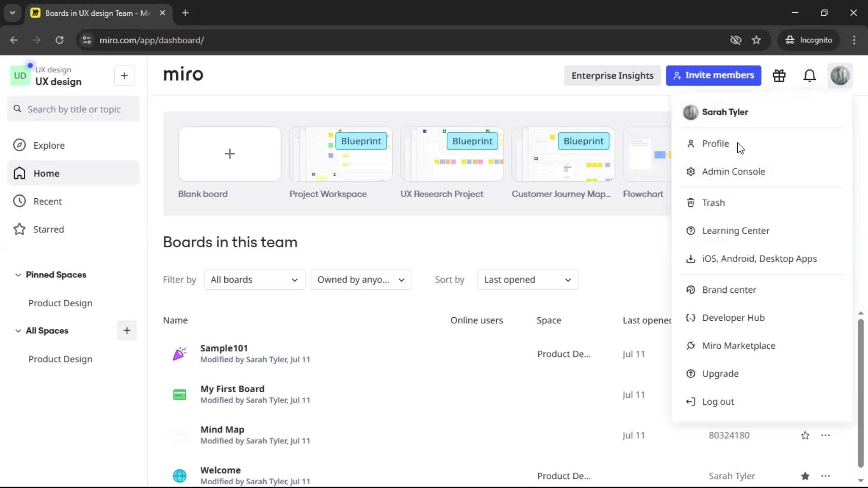The image size is (868, 488).
Task: Open the gift rewards icon
Action: tap(779, 75)
